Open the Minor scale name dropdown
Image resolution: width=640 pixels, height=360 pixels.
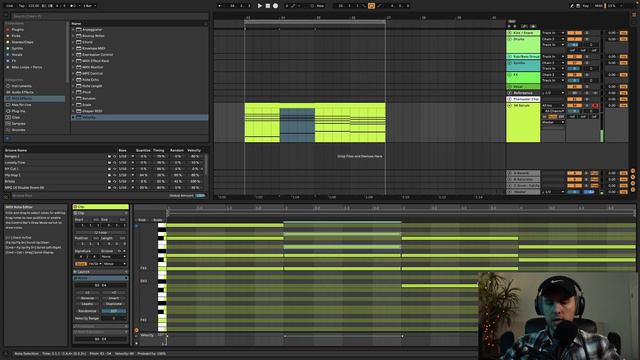tap(114, 264)
